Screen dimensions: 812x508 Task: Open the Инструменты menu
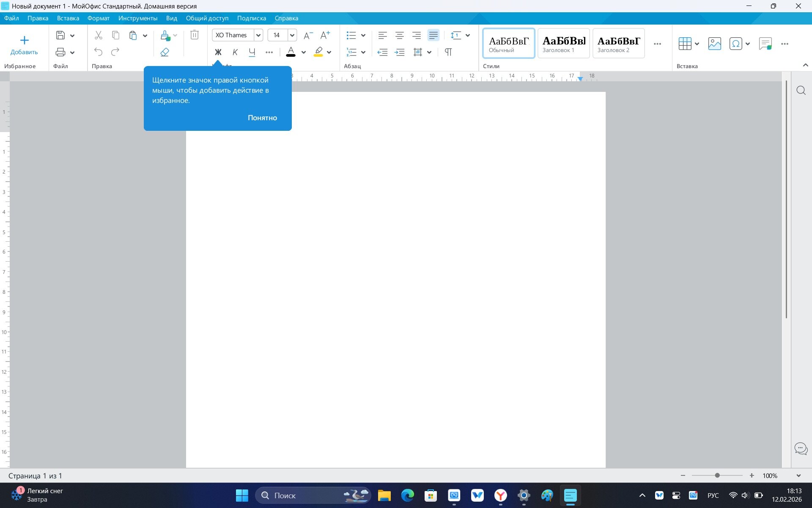(x=137, y=18)
